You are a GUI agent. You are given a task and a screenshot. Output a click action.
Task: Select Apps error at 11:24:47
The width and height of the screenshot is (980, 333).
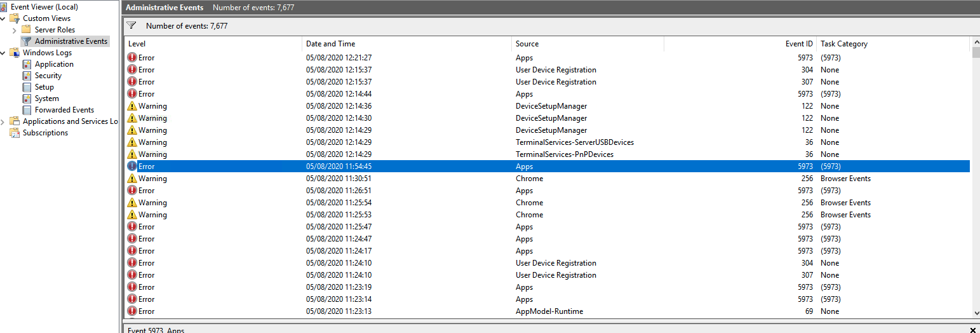pos(547,239)
